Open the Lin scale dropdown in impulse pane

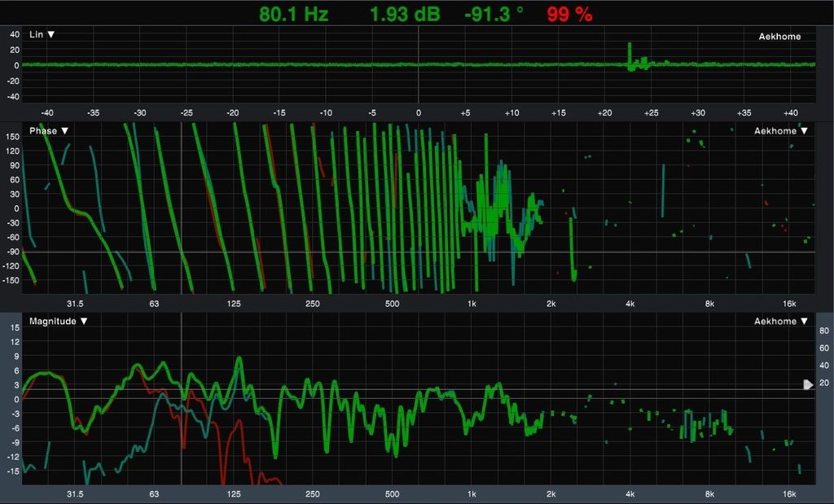pos(42,34)
